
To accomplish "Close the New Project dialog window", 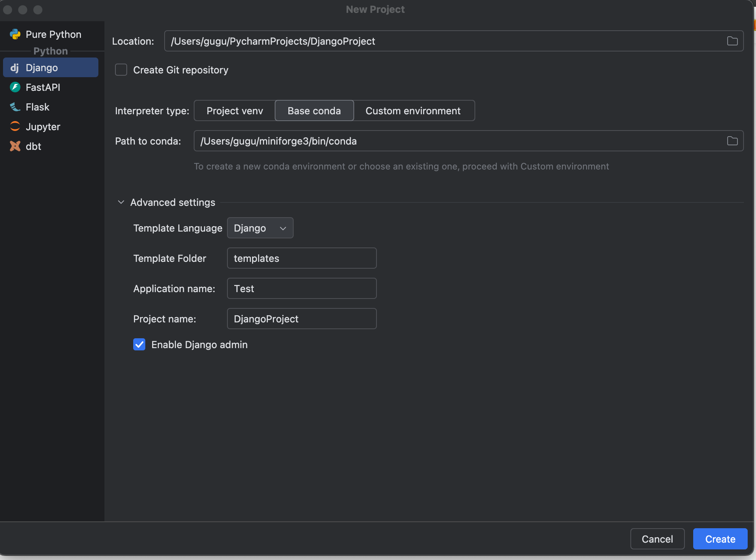I will [8, 10].
